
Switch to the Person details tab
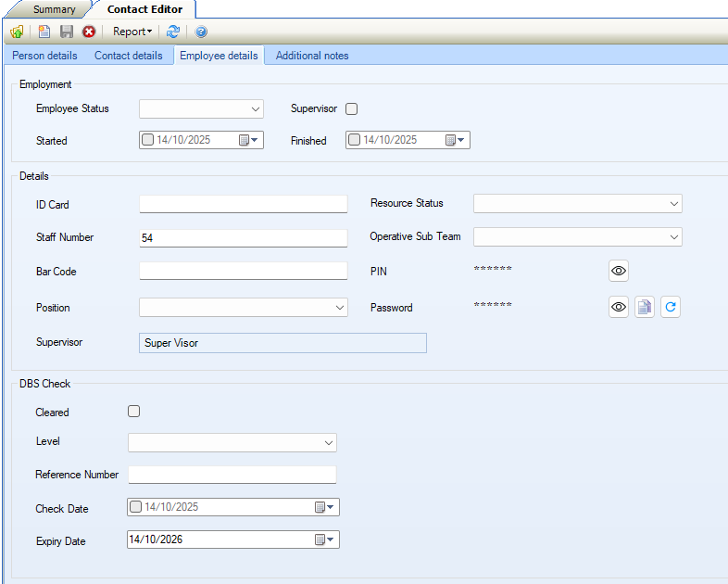coord(44,56)
